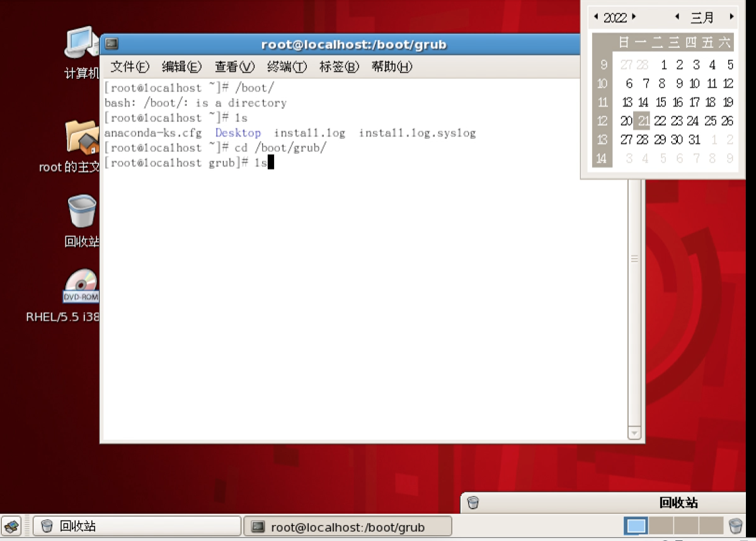756x541 pixels.
Task: Click the 'cd /boot/grub/' command line in terminal
Action: click(x=215, y=148)
